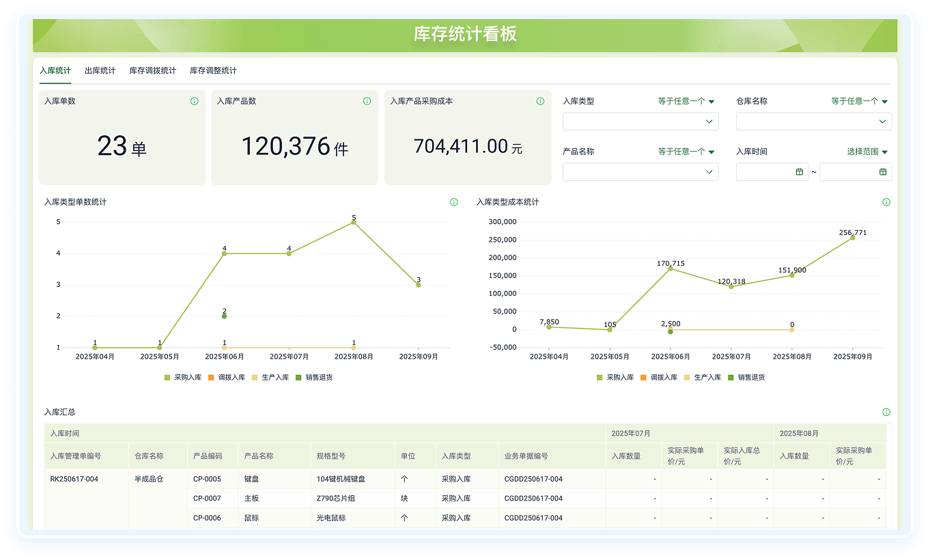Click 销售退货 point labeled 2 at 2025年06月
This screenshot has width=930, height=560.
[224, 316]
